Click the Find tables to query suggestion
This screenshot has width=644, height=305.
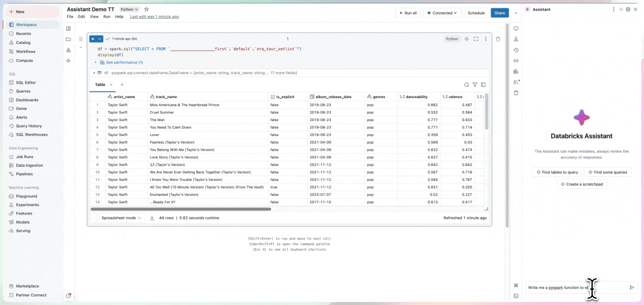click(557, 172)
